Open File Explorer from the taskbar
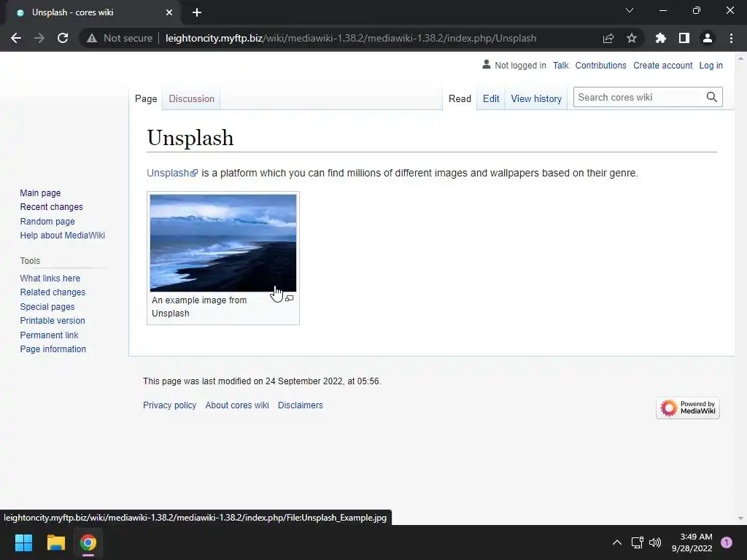Image resolution: width=747 pixels, height=560 pixels. [x=55, y=542]
